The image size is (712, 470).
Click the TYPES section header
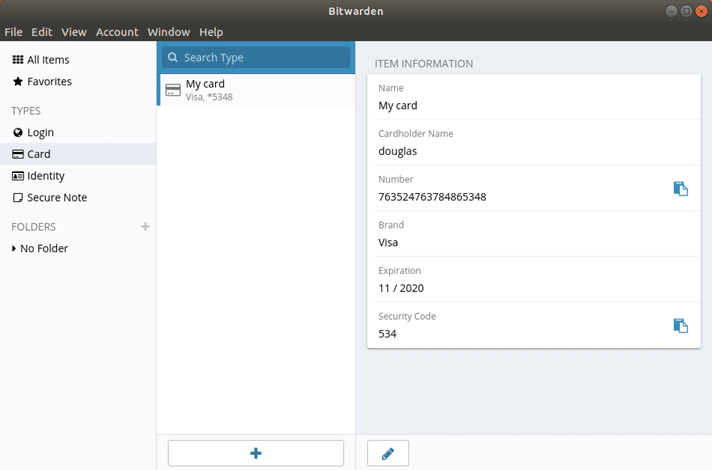[x=26, y=111]
